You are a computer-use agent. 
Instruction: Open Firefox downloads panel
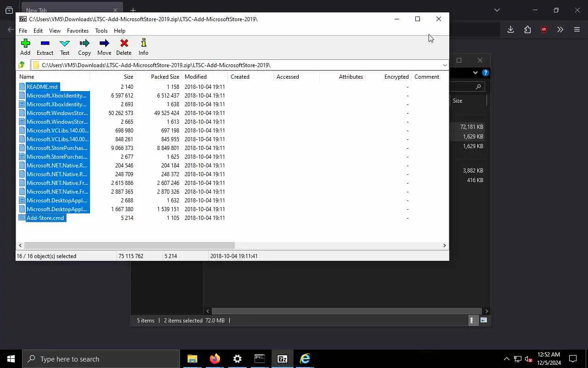(510, 29)
